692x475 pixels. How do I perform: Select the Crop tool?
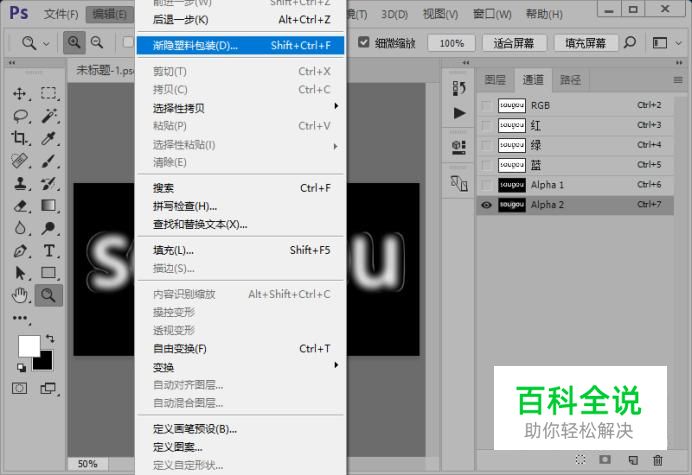tap(19, 138)
